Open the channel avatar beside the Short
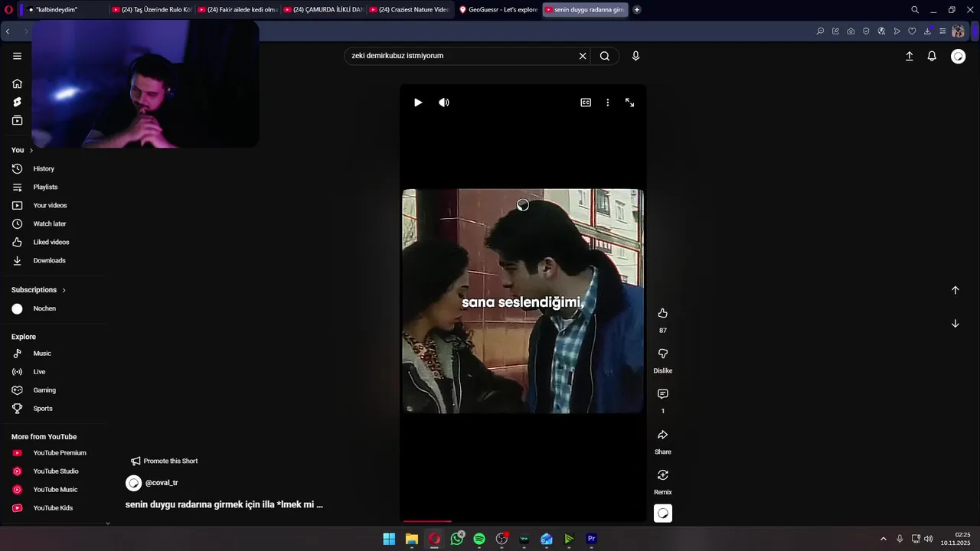The width and height of the screenshot is (980, 551). (x=663, y=514)
